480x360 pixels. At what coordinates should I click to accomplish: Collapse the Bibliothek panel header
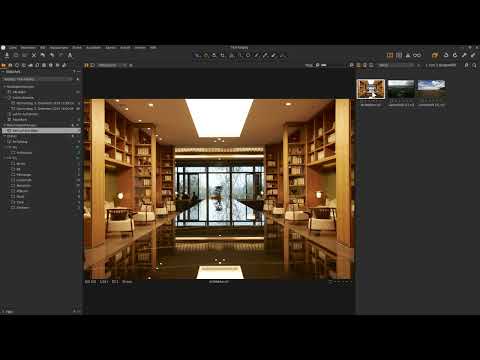3,72
